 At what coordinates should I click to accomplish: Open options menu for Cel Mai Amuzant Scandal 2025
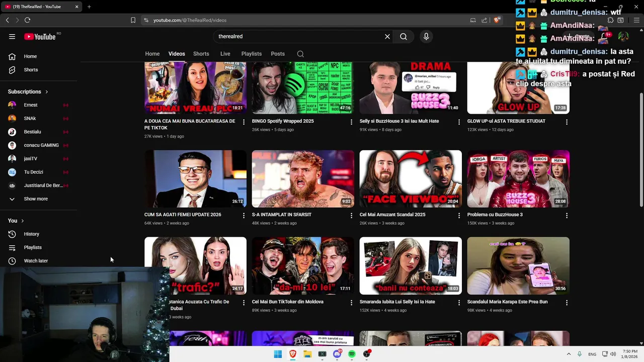(459, 215)
